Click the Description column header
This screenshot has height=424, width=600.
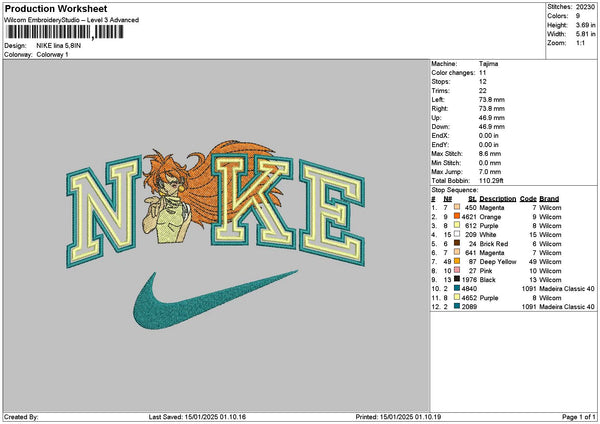click(497, 199)
